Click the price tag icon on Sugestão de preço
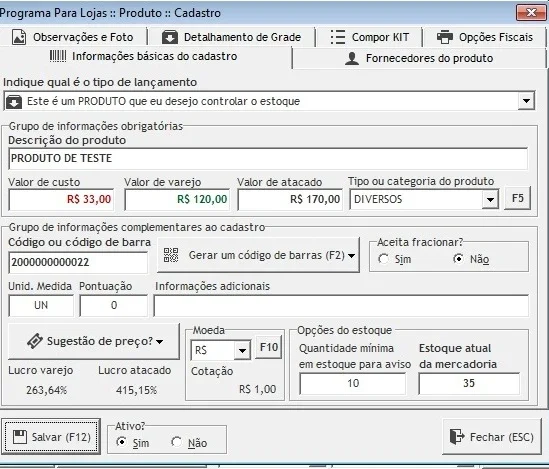 [x=35, y=341]
